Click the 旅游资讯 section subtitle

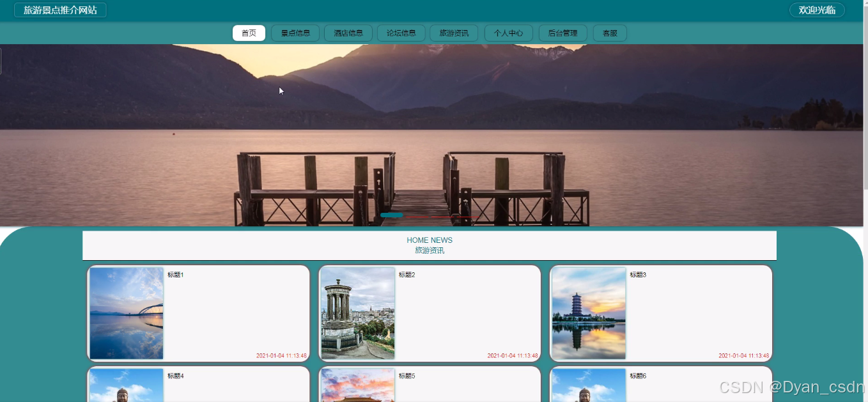pos(430,251)
